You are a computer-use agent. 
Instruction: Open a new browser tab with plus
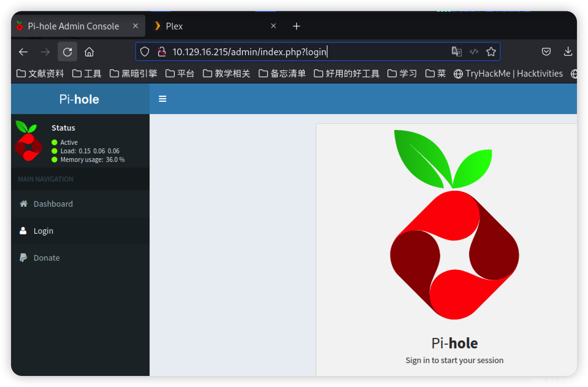296,26
